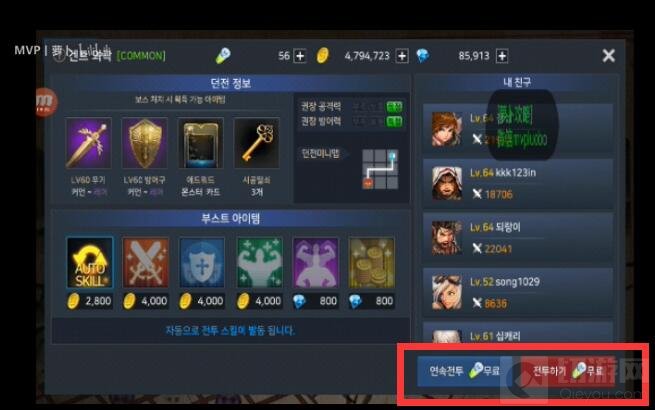This screenshot has width=655, height=410.
Task: Select the AUTO SKILL boost item
Action: (x=90, y=262)
